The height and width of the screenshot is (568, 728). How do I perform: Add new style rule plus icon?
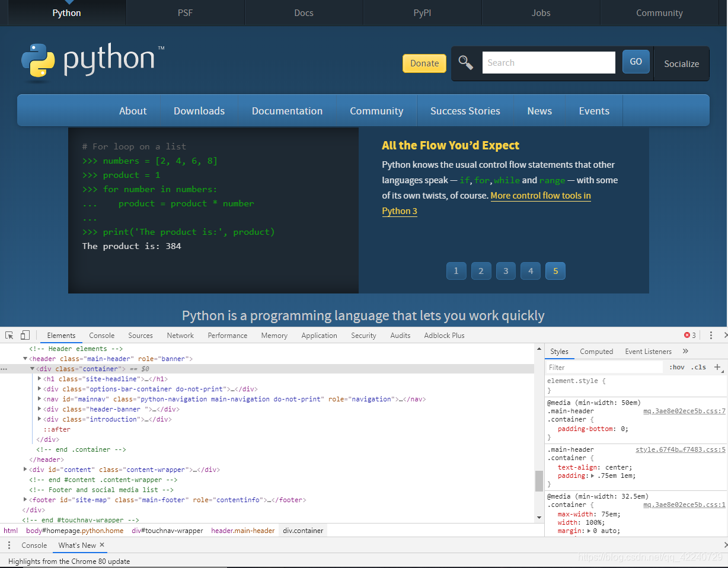coord(717,367)
